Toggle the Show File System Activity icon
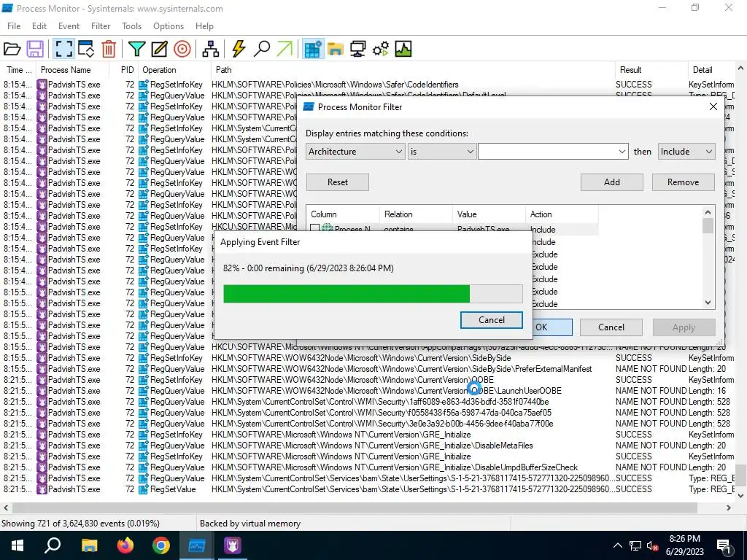Image resolution: width=747 pixels, height=560 pixels. pos(336,49)
